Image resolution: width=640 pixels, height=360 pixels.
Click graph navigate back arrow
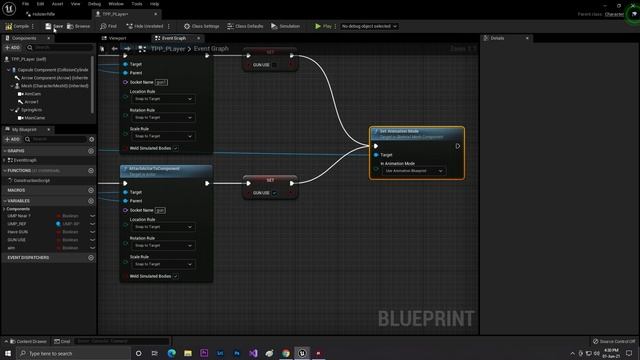115,49
